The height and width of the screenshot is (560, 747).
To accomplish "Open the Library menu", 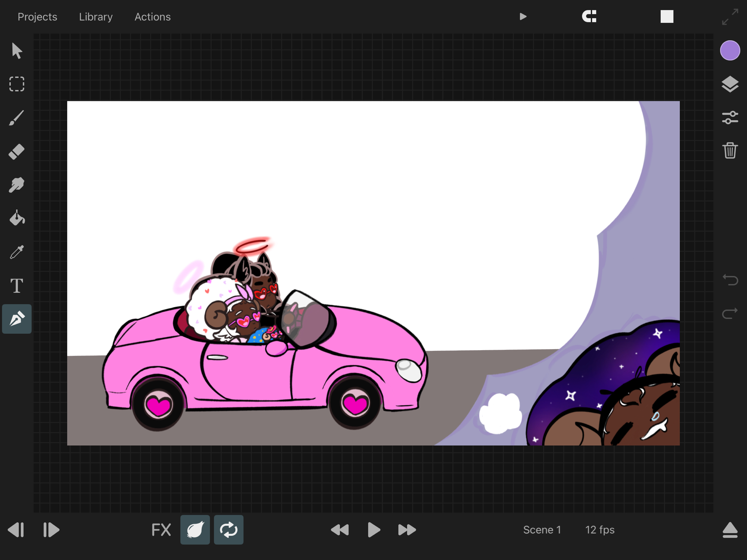I will pyautogui.click(x=96, y=17).
